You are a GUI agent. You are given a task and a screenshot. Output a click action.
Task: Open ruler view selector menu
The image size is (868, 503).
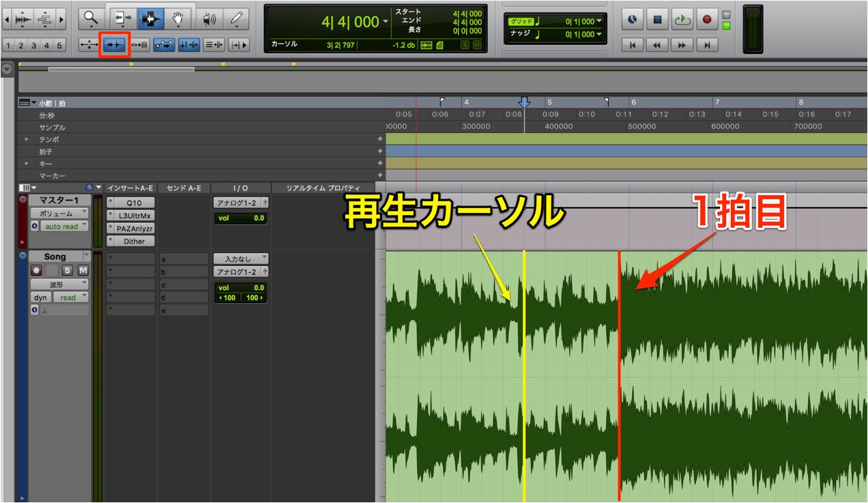[x=27, y=103]
